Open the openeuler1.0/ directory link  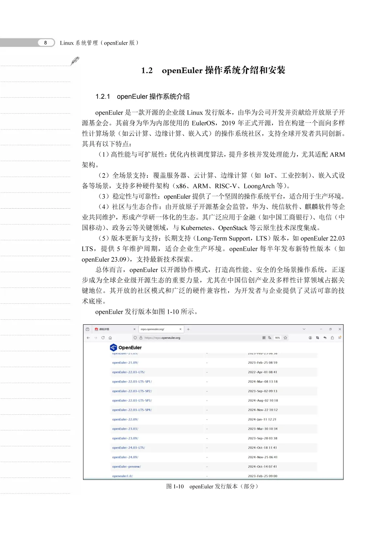click(x=123, y=476)
